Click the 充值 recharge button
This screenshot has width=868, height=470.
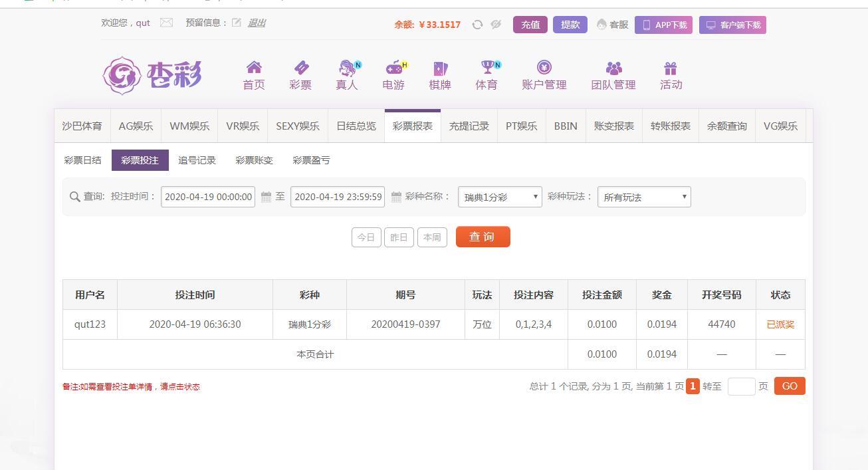click(530, 25)
